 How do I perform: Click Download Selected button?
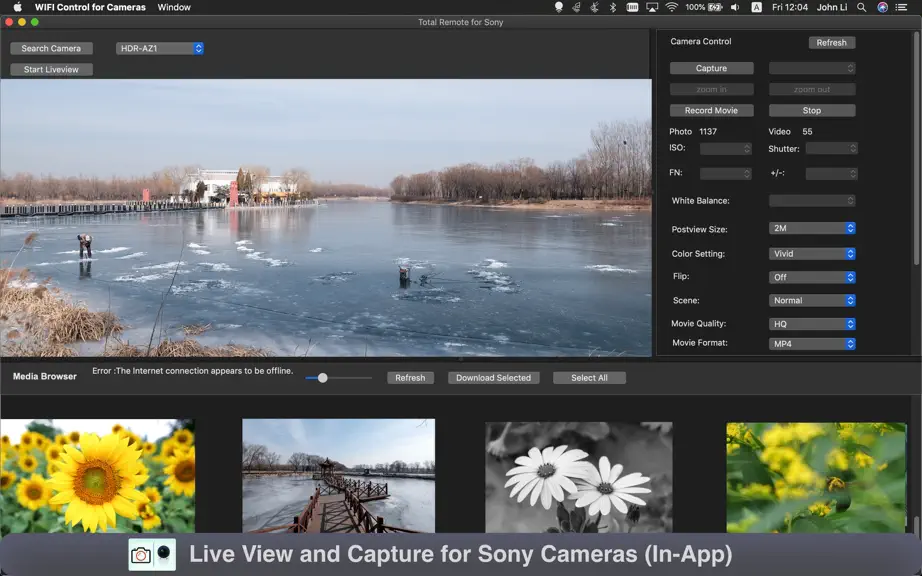[x=493, y=378]
